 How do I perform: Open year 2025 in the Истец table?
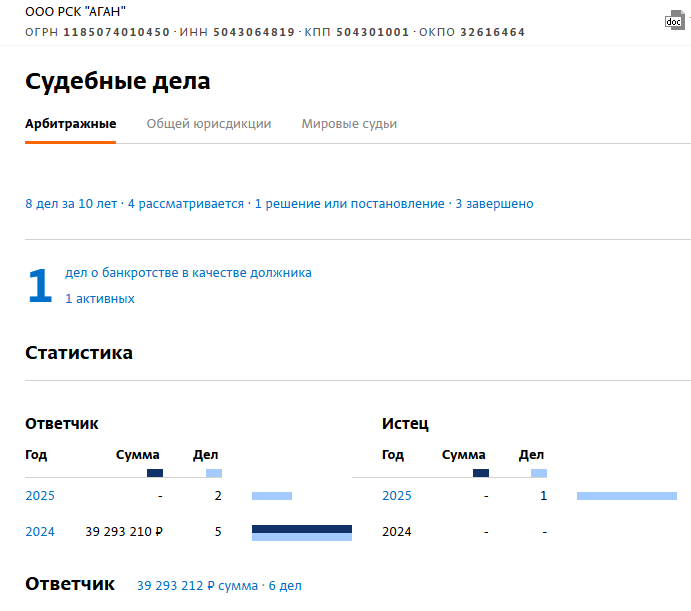pyautogui.click(x=397, y=496)
